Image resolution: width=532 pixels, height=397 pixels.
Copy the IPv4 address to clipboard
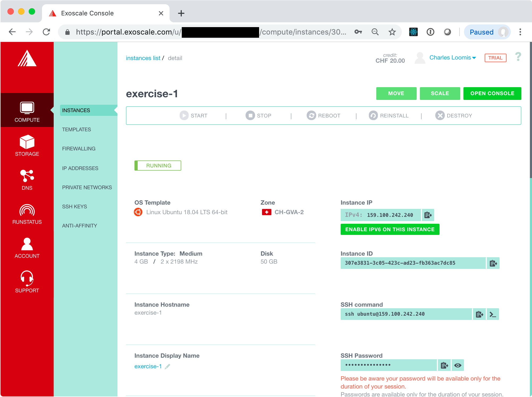pos(428,215)
